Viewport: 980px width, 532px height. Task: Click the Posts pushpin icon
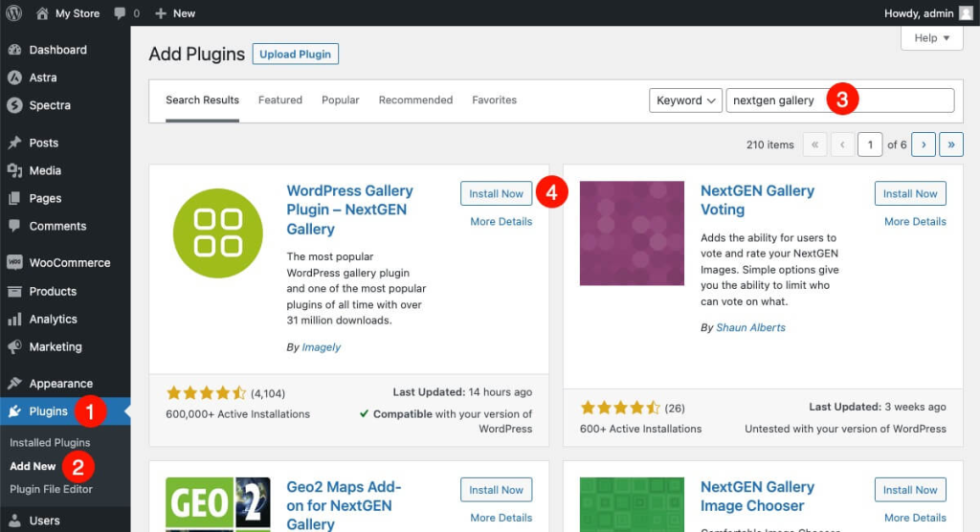tap(14, 143)
